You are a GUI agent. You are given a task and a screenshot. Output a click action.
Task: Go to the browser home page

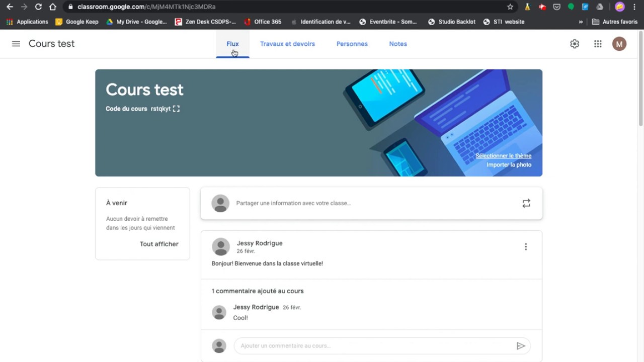[53, 7]
